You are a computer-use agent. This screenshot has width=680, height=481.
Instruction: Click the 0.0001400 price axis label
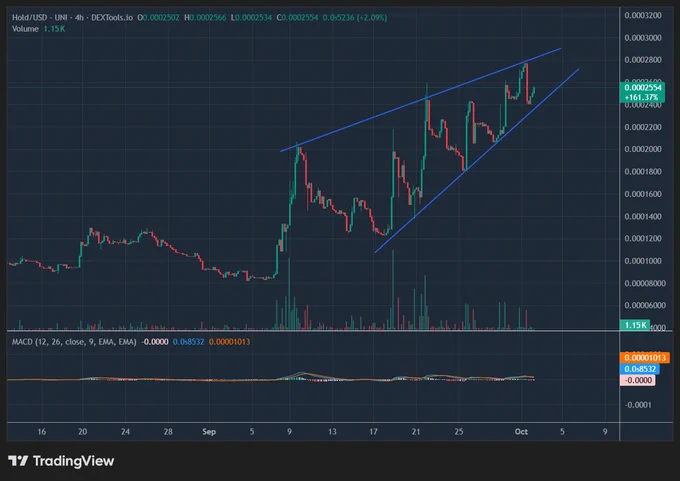(x=643, y=216)
